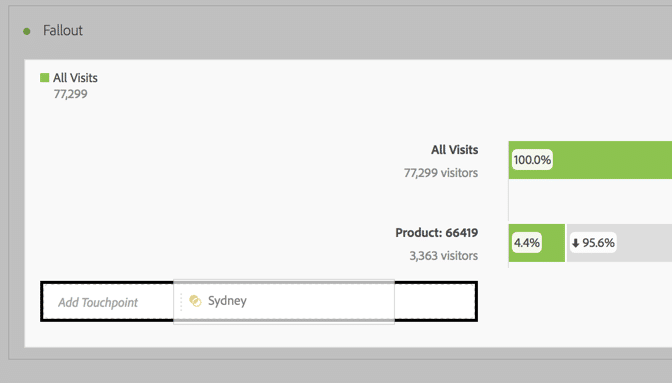Image resolution: width=672 pixels, height=383 pixels.
Task: Click the green All Visits legend square
Action: 45,78
